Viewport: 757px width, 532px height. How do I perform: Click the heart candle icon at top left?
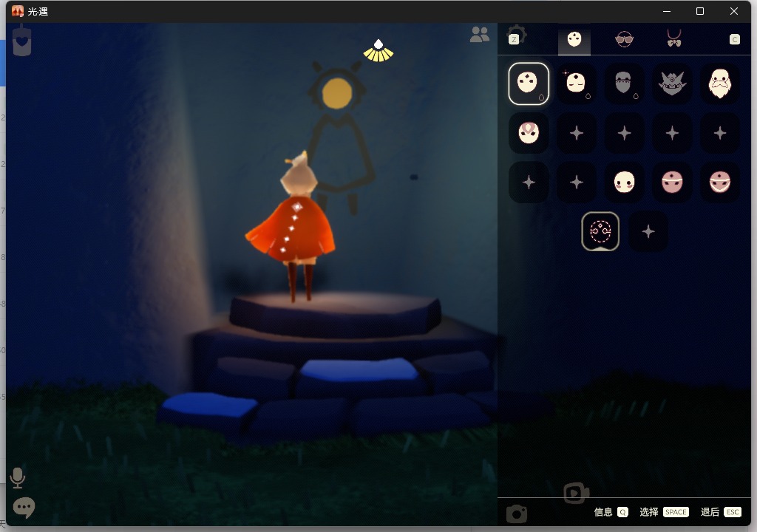pyautogui.click(x=21, y=41)
